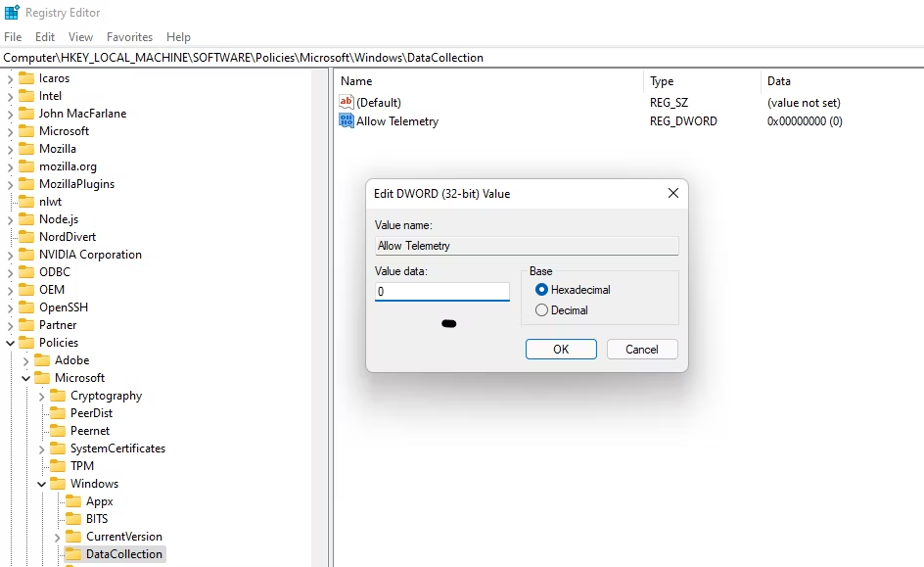Focus the Value data input field
Image resolution: width=924 pixels, height=567 pixels.
click(442, 291)
